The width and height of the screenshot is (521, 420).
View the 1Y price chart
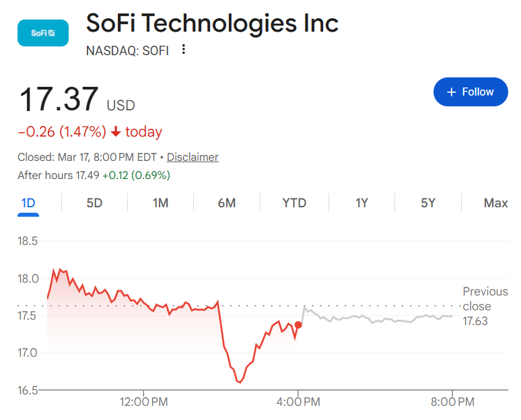[361, 203]
